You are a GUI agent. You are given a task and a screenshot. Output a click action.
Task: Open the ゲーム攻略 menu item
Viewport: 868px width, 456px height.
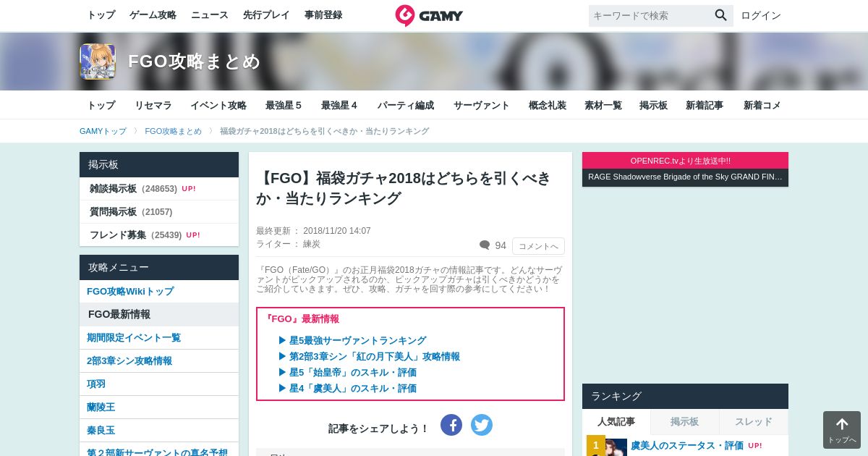[x=153, y=15]
